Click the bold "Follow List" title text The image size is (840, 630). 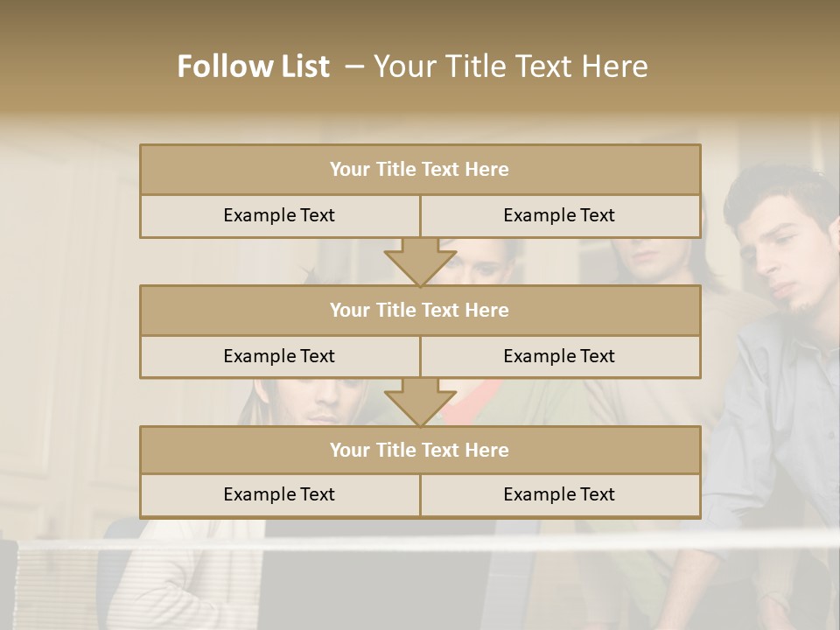tap(253, 66)
